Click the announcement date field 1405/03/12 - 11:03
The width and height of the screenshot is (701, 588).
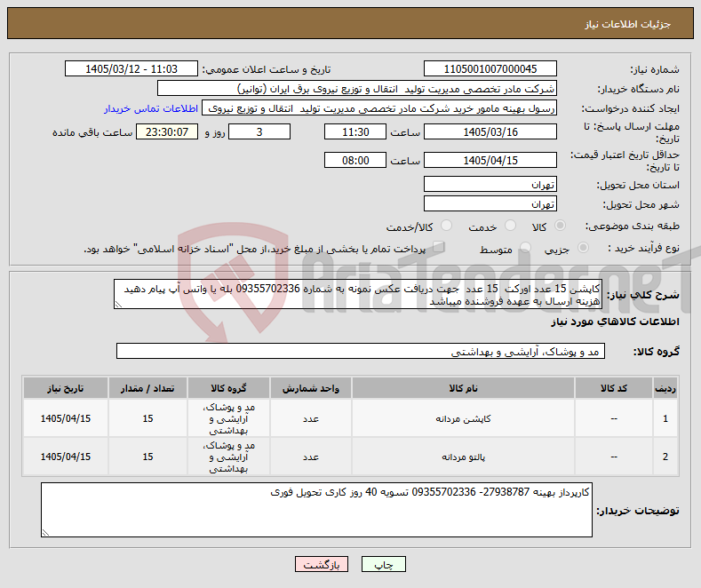click(131, 68)
